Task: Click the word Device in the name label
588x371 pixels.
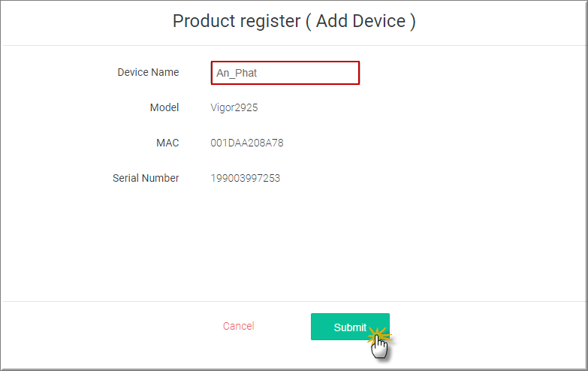Action: pos(132,72)
